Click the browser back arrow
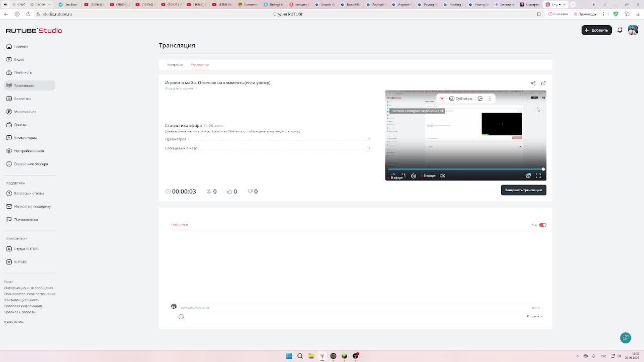The image size is (644, 362). [6, 14]
